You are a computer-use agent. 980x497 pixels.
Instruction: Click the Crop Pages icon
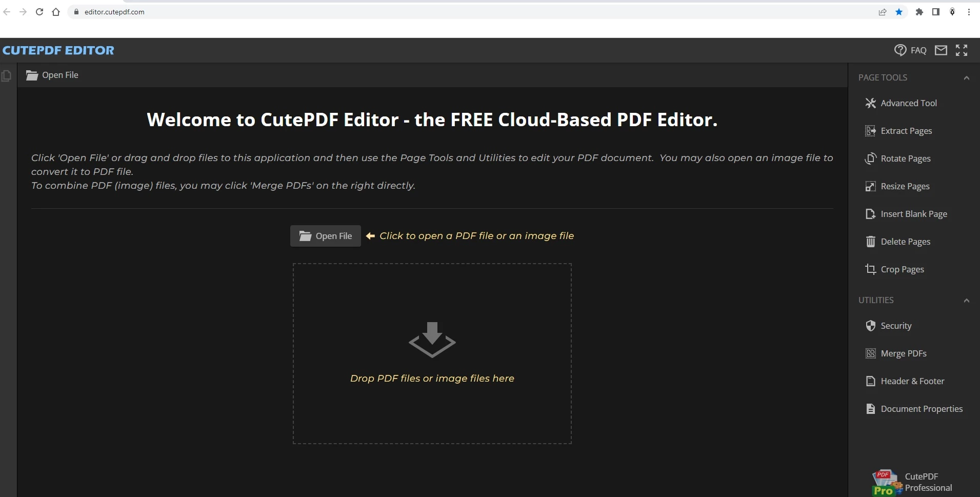click(x=871, y=269)
